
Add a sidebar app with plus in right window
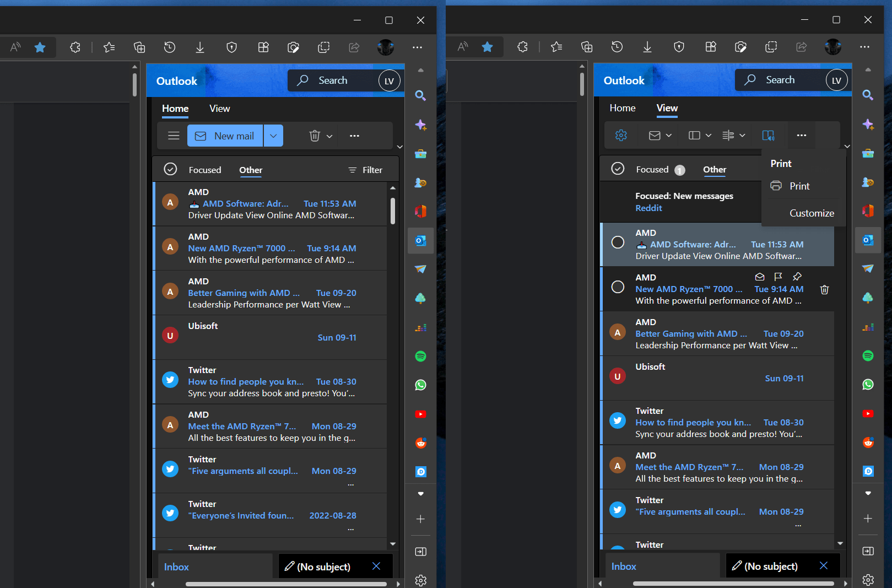[868, 519]
